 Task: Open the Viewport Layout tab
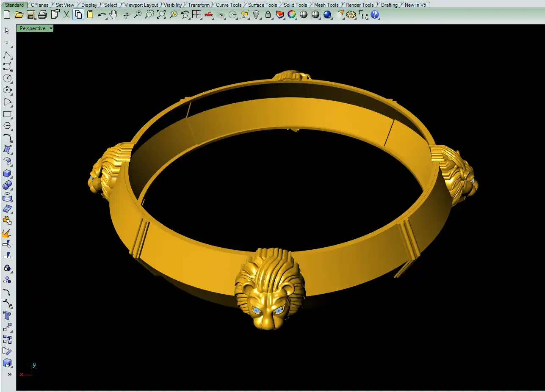(x=141, y=5)
